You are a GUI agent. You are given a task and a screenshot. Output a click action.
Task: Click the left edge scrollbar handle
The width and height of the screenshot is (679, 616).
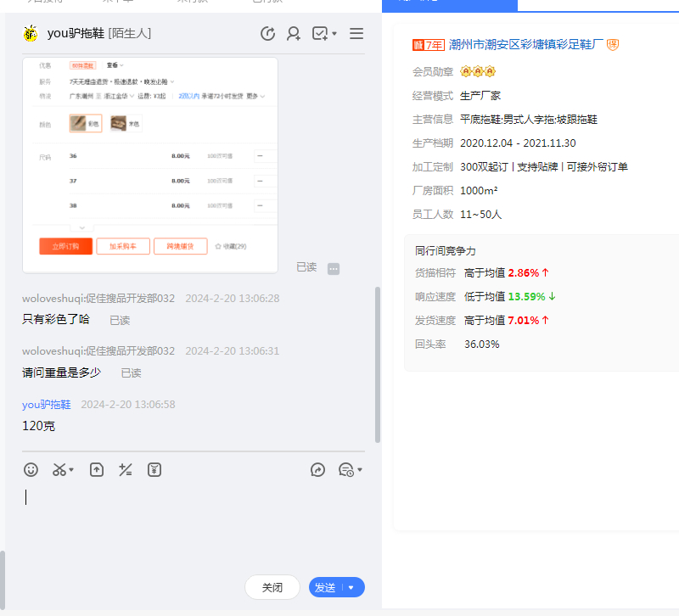(3, 580)
